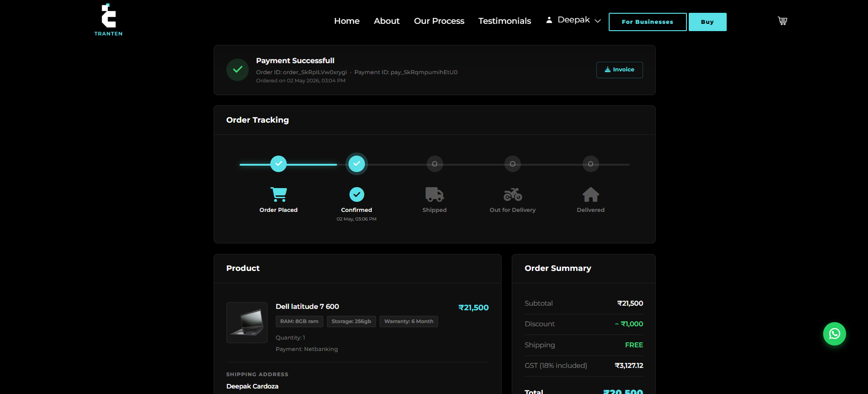Download the Invoice
Image resolution: width=868 pixels, height=394 pixels.
tap(619, 70)
